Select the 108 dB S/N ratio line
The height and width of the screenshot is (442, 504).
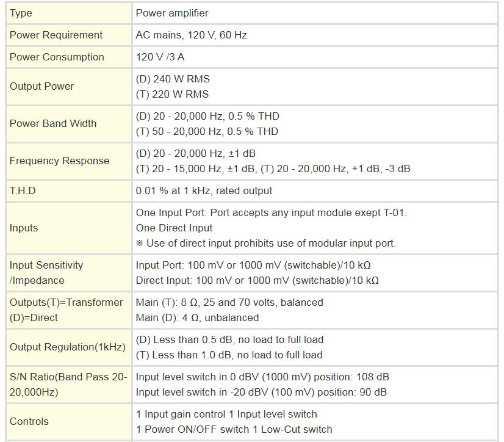(x=262, y=377)
